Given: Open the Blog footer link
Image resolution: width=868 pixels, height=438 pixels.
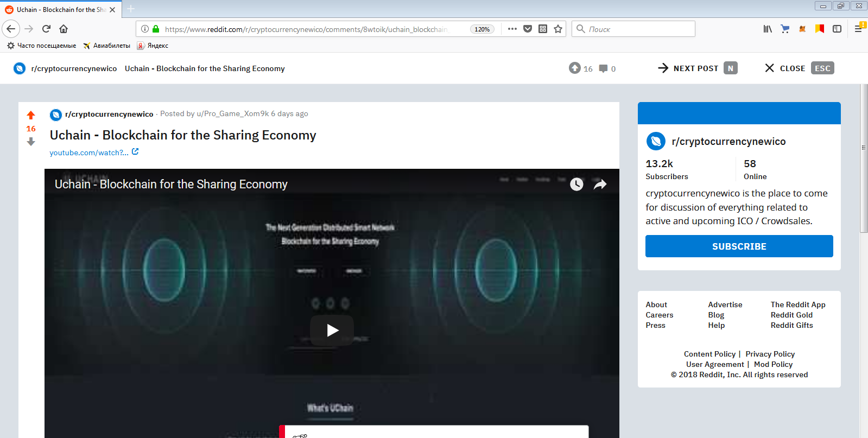Looking at the screenshot, I should point(716,315).
